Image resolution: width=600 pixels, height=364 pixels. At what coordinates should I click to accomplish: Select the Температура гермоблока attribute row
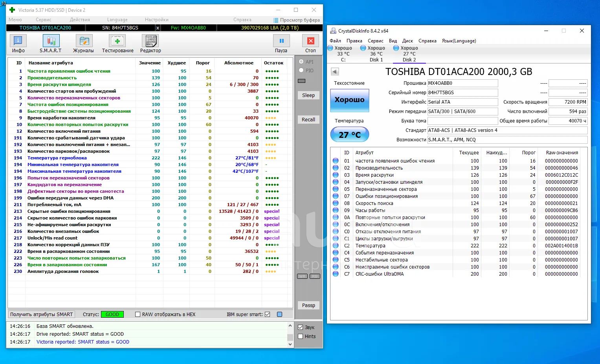(x=149, y=158)
